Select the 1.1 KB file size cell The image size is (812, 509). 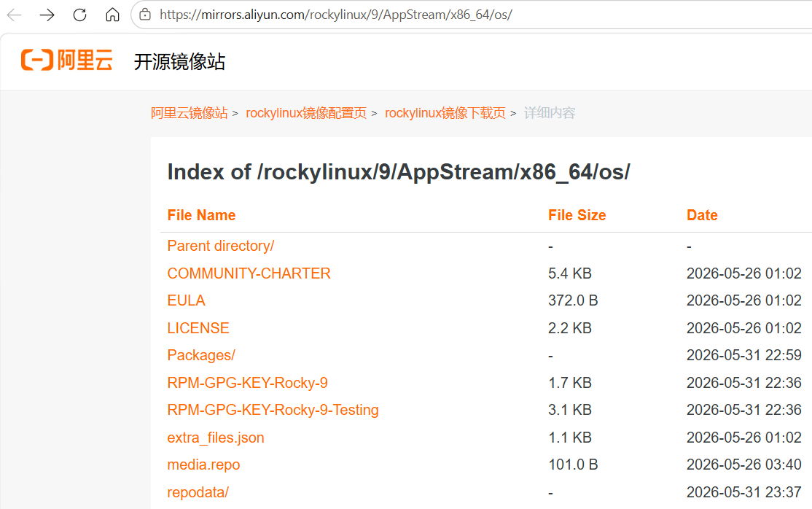570,438
